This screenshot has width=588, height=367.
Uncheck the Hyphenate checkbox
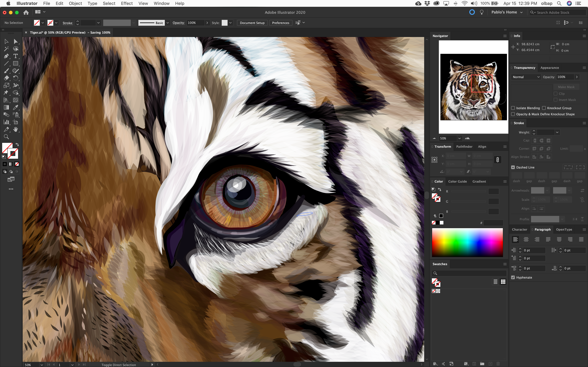(x=513, y=277)
